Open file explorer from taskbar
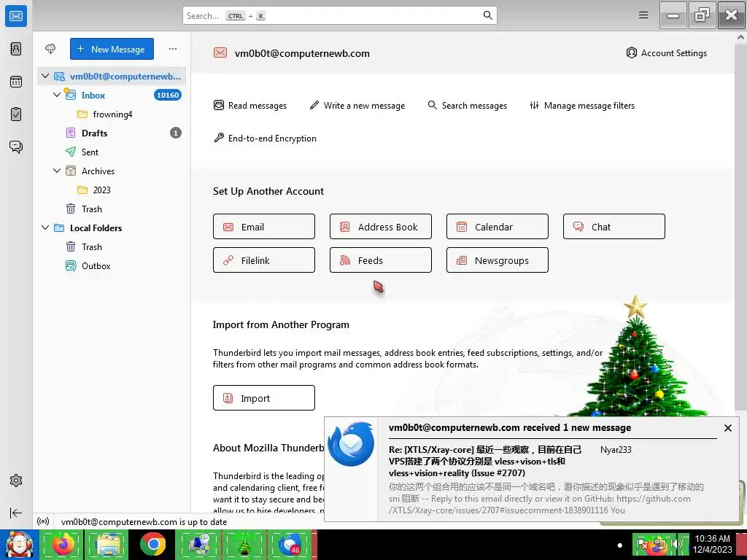The height and width of the screenshot is (560, 747). [x=108, y=544]
